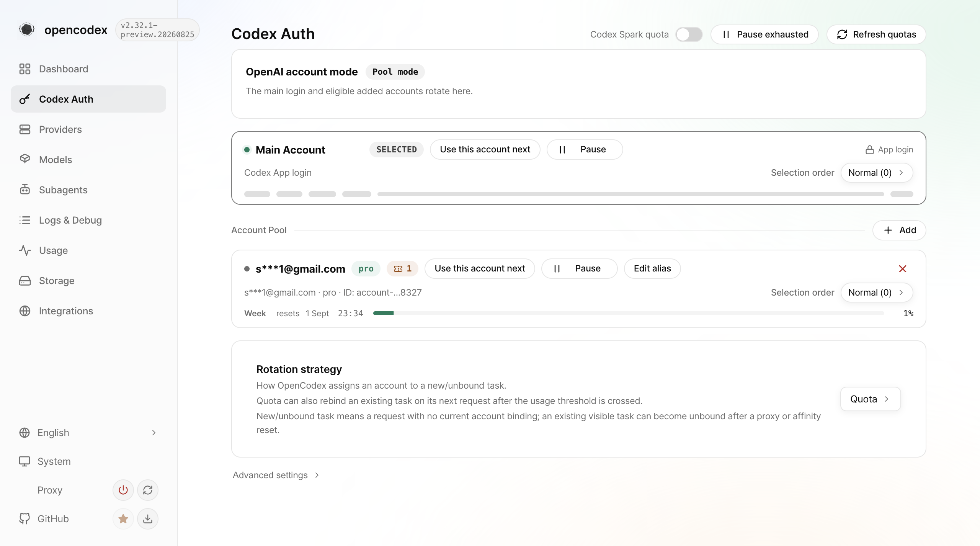Toggle the Codex Spark quota switch
Image resolution: width=980 pixels, height=546 pixels.
(x=689, y=34)
